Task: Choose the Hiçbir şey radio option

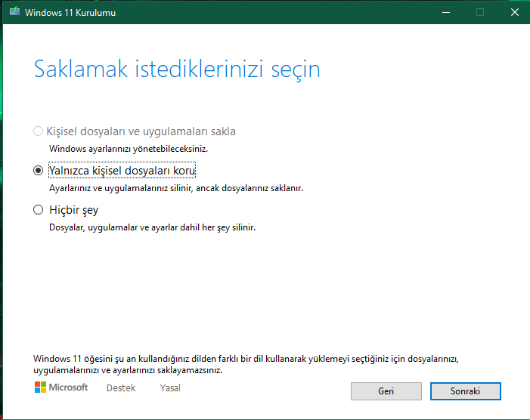Action: pyautogui.click(x=39, y=210)
